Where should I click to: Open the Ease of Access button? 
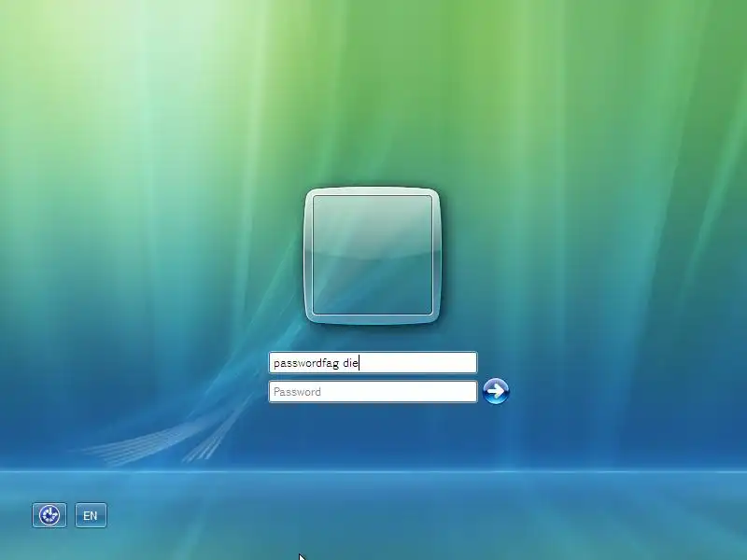click(49, 515)
